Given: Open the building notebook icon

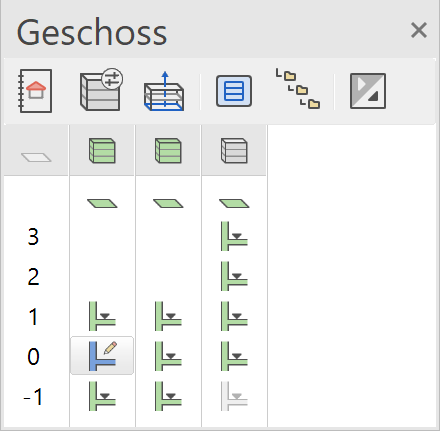Looking at the screenshot, I should coord(35,91).
